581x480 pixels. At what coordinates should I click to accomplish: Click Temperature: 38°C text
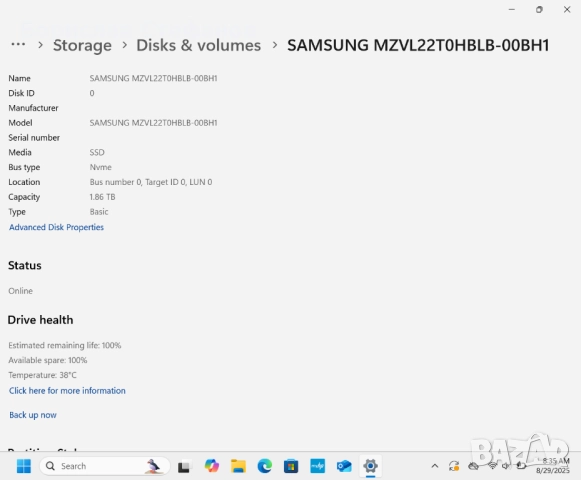pos(42,375)
